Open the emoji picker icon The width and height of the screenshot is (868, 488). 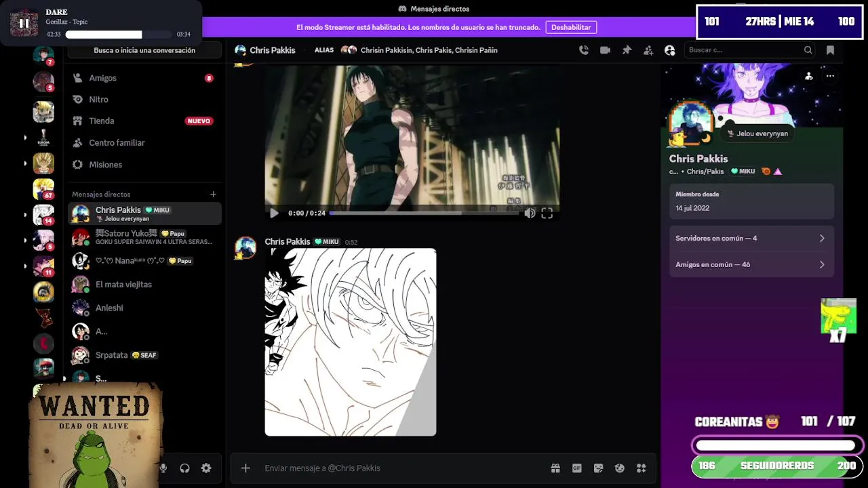[619, 468]
